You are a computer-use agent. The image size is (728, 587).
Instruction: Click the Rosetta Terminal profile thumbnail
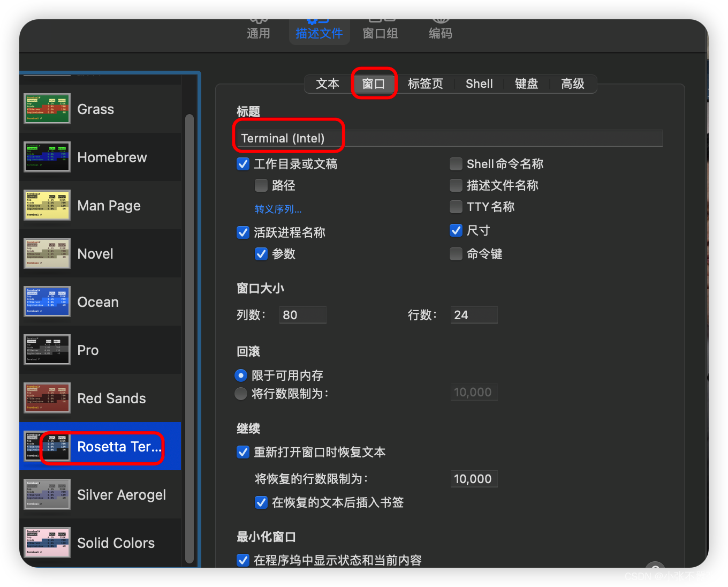point(47,446)
